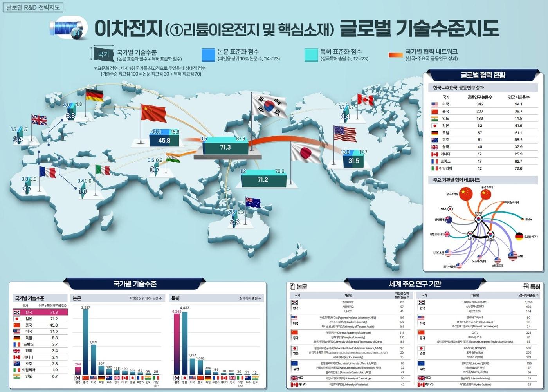Image resolution: width=548 pixels, height=392 pixels.
Task: Select the highlighted 한국 71.3 ranking row
Action: click(x=40, y=313)
